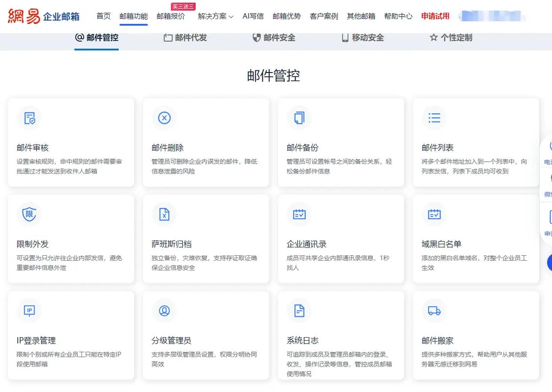
Task: Click the IP登录管理 IP icon
Action: 29,311
